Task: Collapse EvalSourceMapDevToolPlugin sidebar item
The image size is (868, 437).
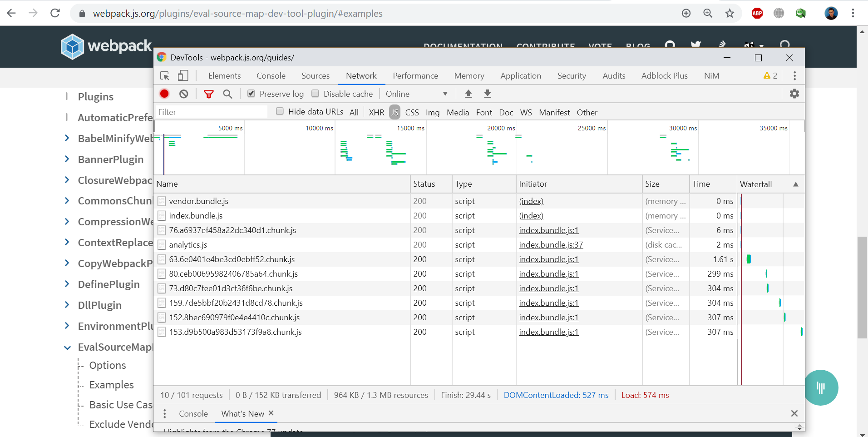Action: 67,348
